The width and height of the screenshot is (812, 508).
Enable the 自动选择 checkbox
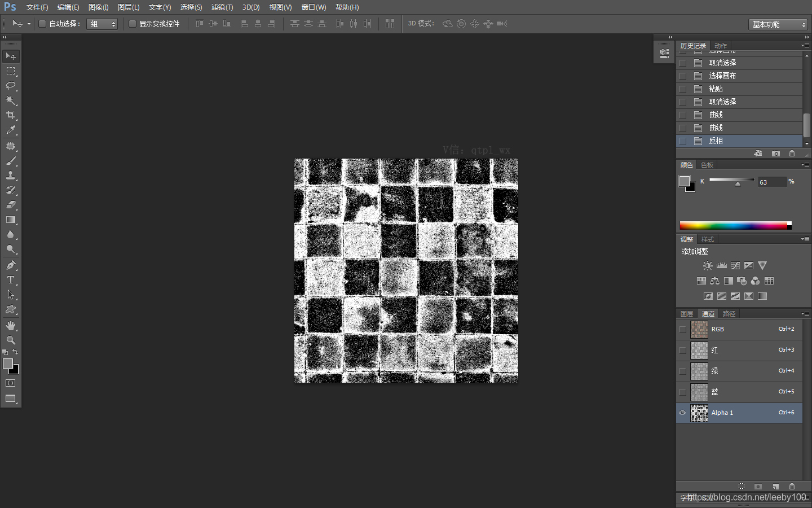point(42,24)
